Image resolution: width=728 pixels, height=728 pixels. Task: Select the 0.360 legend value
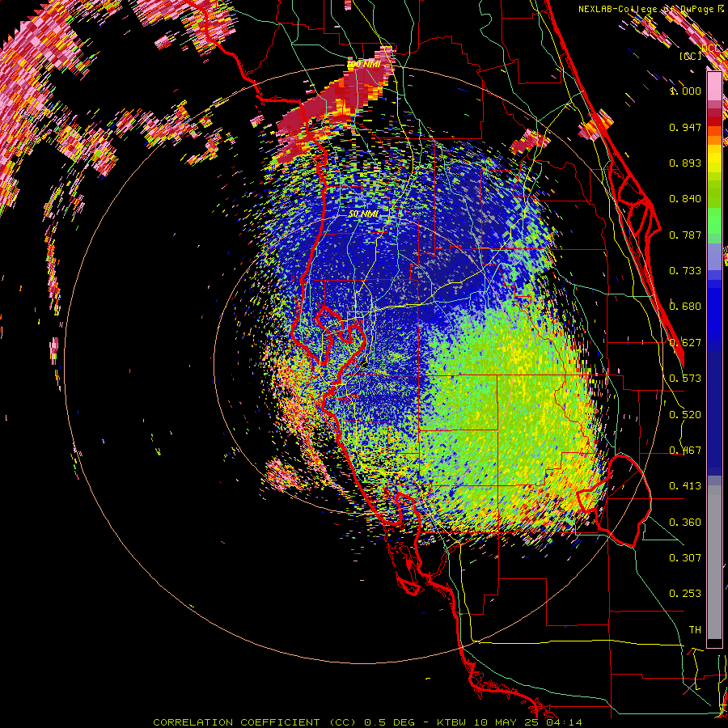point(685,523)
